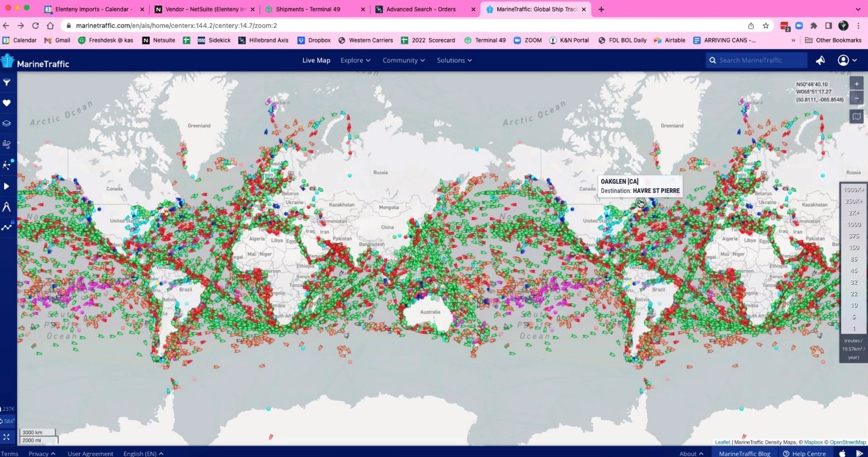Expand the Community menu

[403, 60]
